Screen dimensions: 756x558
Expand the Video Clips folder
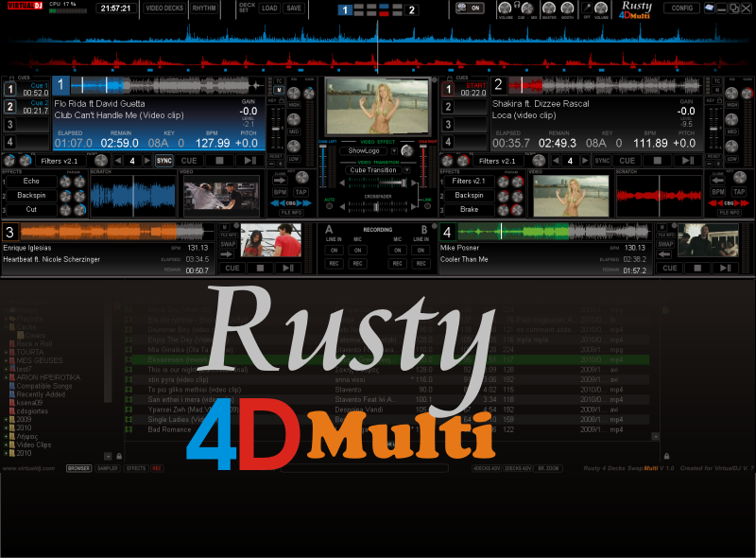click(x=7, y=445)
